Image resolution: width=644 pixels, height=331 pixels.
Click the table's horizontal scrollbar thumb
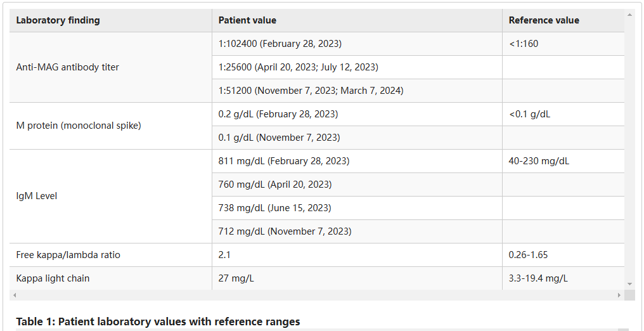[317, 295]
